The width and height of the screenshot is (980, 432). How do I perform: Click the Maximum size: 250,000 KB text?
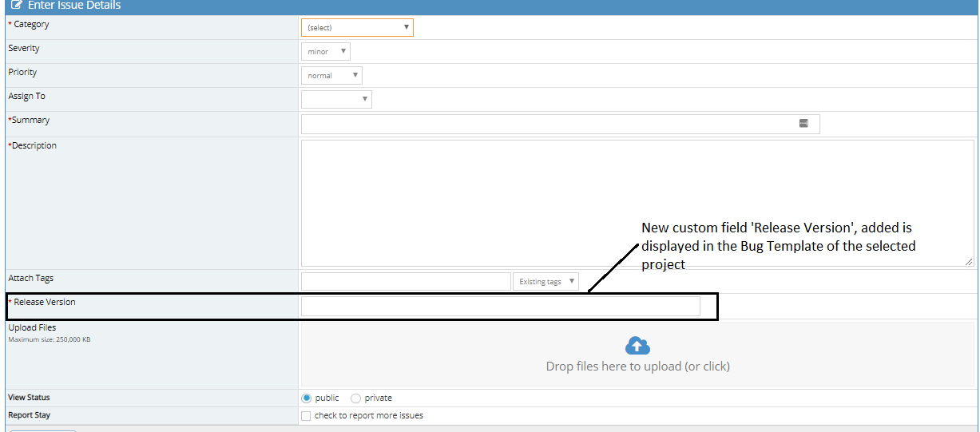[x=49, y=339]
